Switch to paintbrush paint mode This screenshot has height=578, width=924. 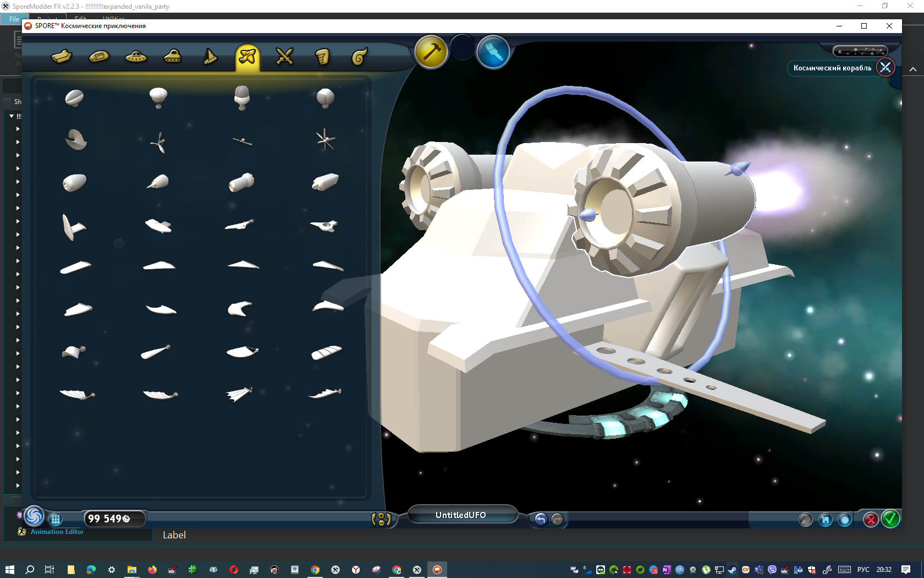tap(493, 52)
